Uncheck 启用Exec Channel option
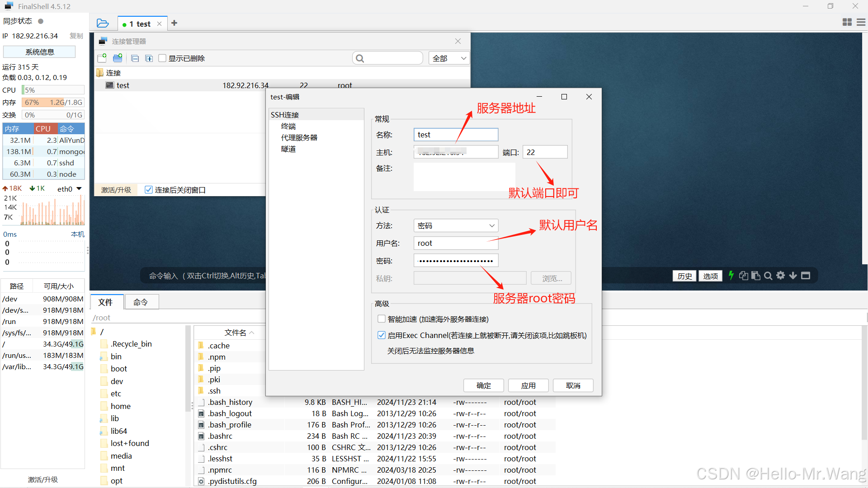 pos(381,335)
